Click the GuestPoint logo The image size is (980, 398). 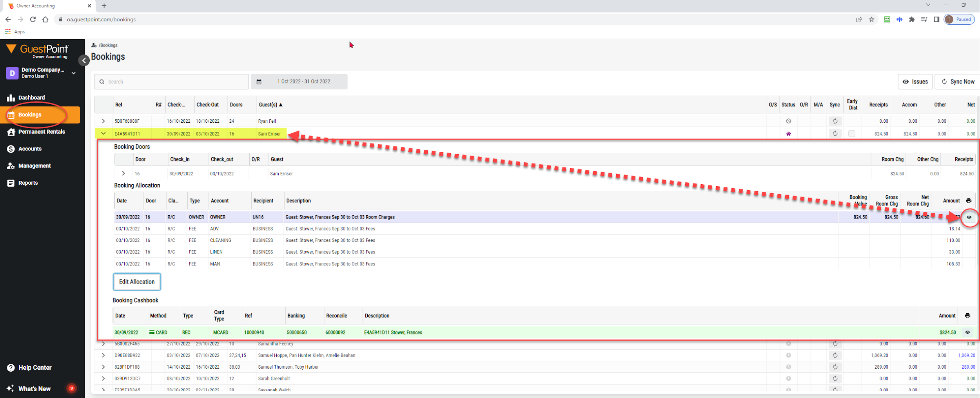pyautogui.click(x=38, y=51)
